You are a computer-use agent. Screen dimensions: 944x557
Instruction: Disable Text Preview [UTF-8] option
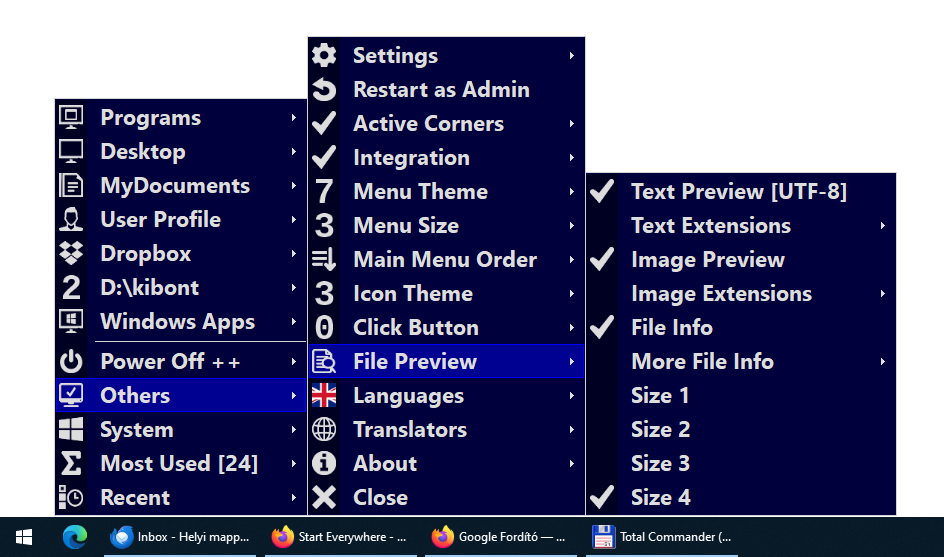pos(738,192)
